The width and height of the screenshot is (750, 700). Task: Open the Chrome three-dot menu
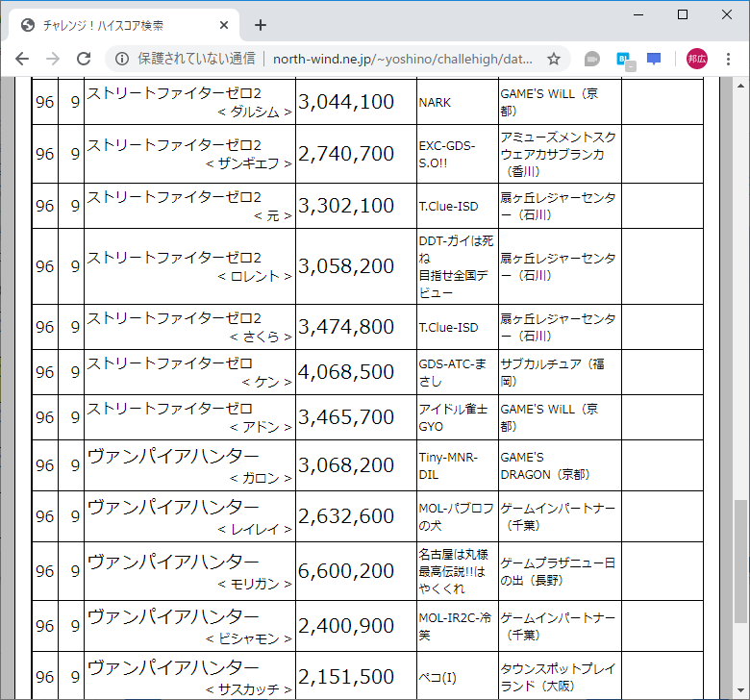(728, 59)
